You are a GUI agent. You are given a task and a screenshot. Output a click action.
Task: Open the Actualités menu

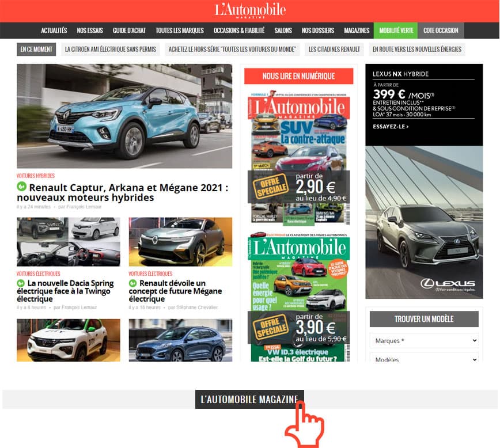pyautogui.click(x=54, y=31)
